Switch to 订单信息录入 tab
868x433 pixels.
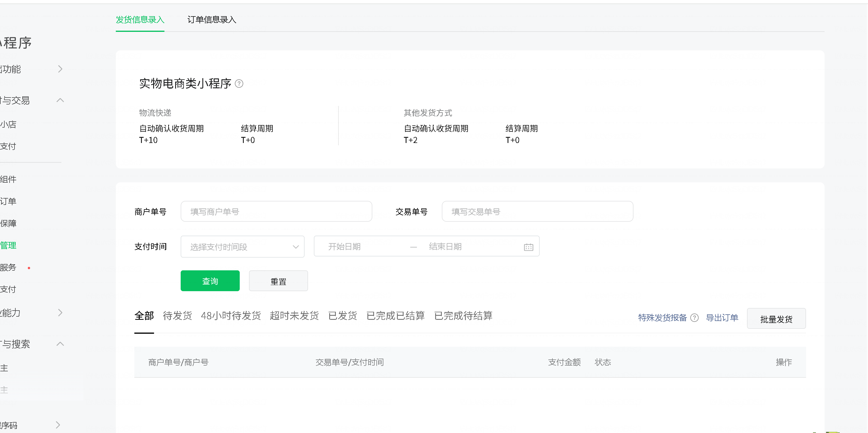[x=212, y=20]
